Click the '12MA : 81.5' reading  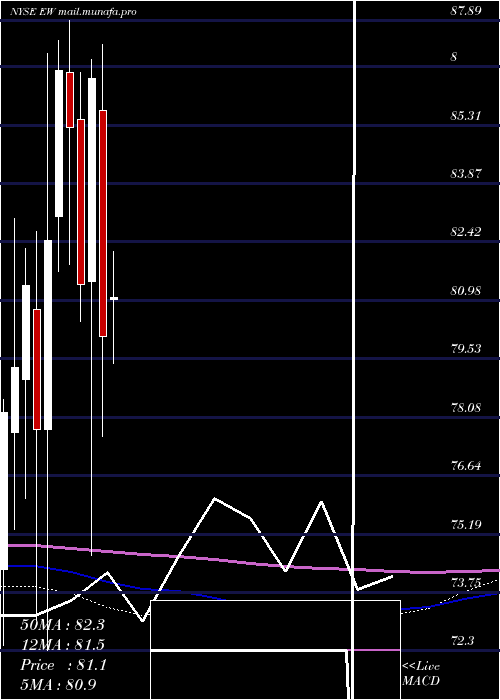pyautogui.click(x=62, y=645)
